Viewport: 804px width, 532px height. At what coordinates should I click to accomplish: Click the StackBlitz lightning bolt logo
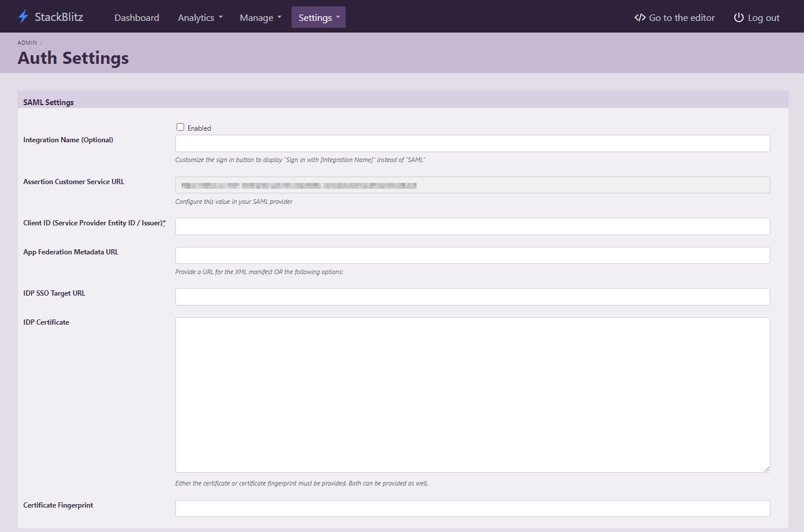click(x=23, y=17)
